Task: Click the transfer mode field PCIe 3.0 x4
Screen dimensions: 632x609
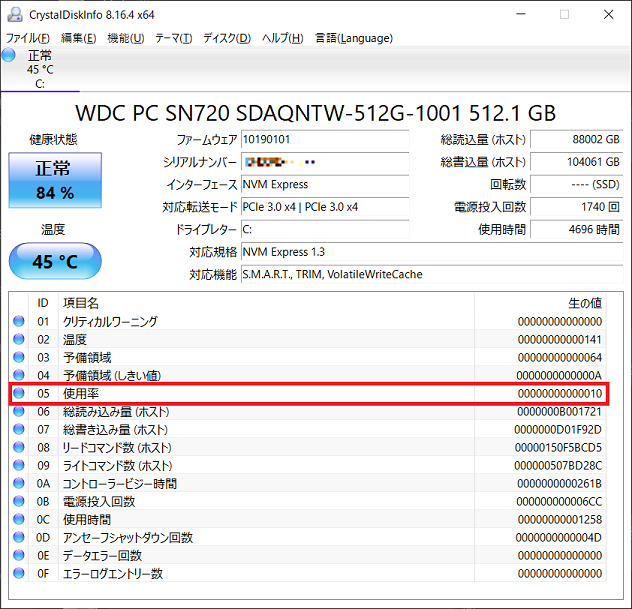Action: 325,207
